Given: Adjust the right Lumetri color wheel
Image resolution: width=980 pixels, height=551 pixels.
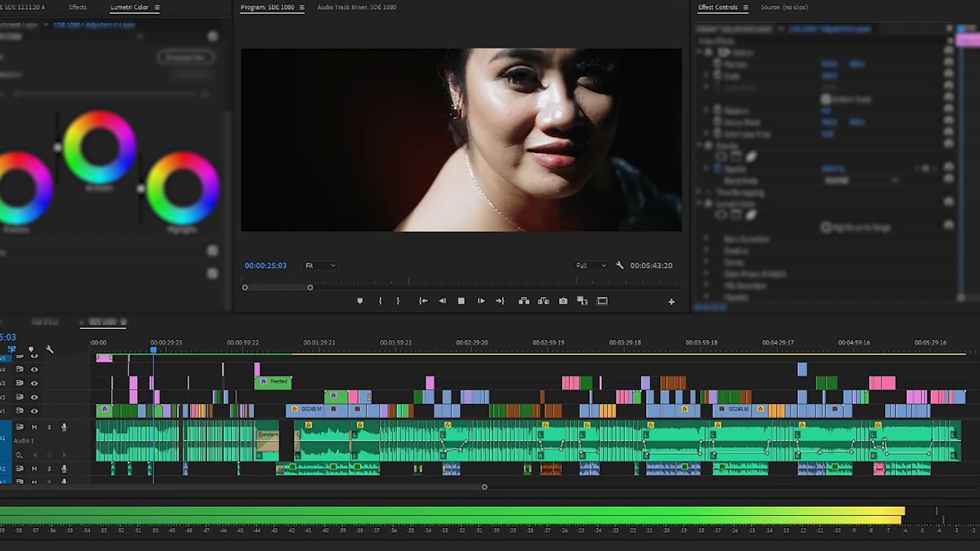Looking at the screenshot, I should pos(182,188).
